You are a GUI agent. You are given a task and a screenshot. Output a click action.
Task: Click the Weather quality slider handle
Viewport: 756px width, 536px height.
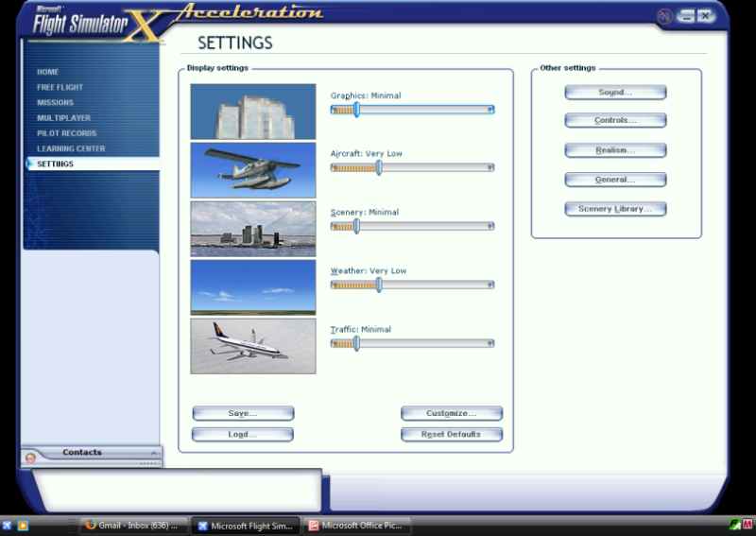coord(379,285)
